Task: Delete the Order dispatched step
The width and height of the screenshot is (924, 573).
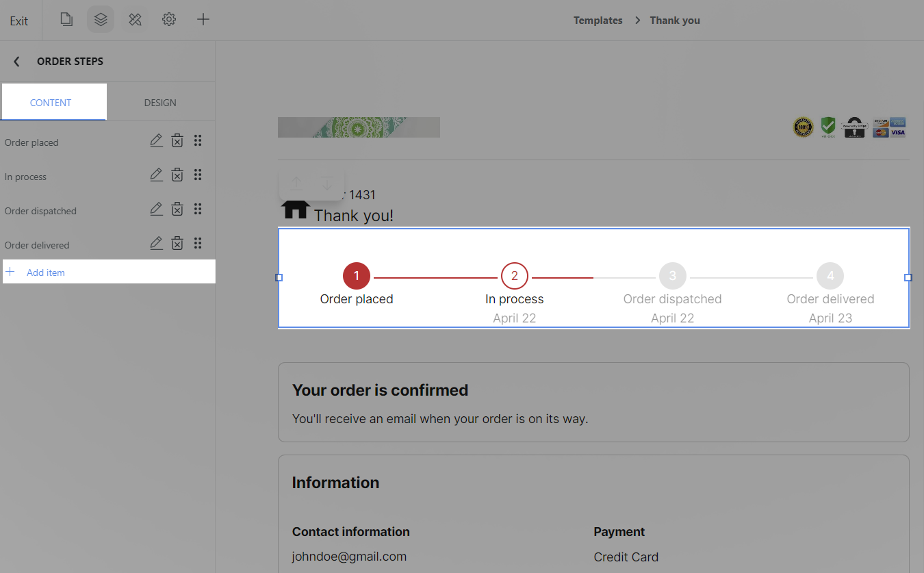Action: [177, 209]
